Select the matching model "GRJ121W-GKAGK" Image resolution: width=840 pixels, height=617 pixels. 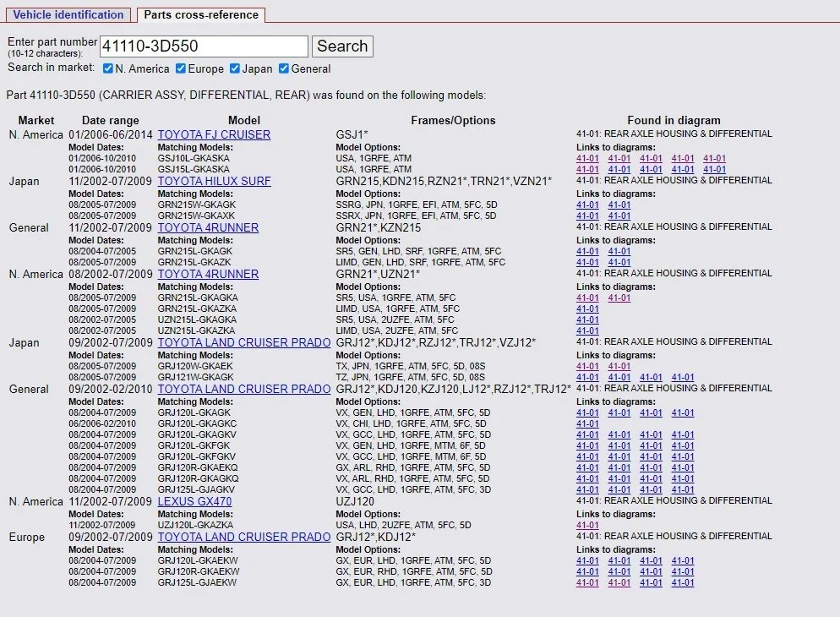[195, 377]
